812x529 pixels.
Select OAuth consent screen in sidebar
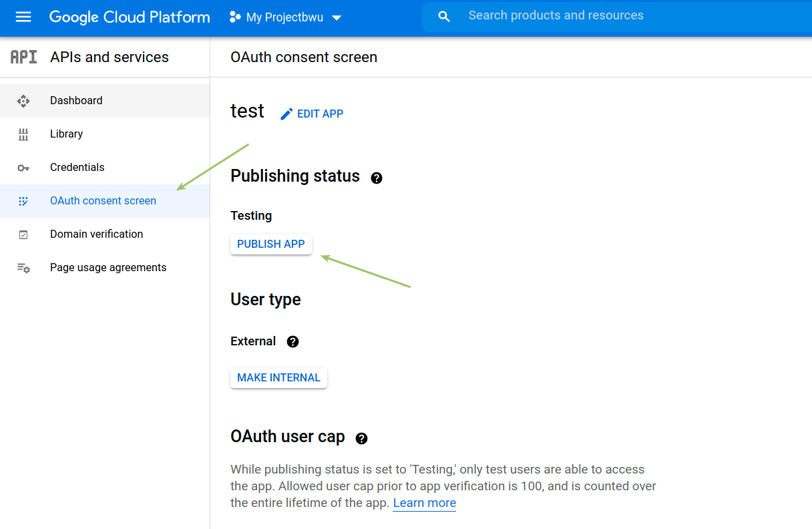[103, 201]
